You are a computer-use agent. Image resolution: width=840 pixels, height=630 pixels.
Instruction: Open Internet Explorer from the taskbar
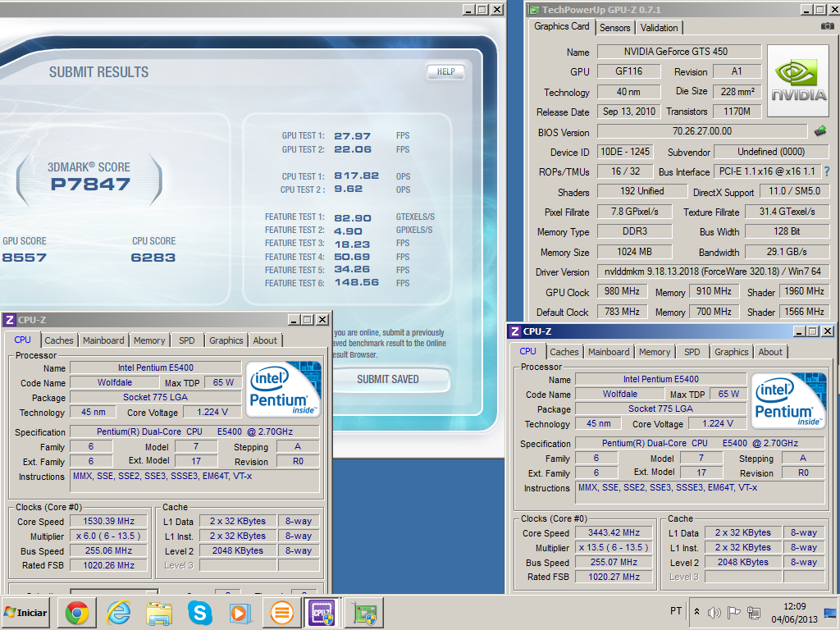coord(118,613)
